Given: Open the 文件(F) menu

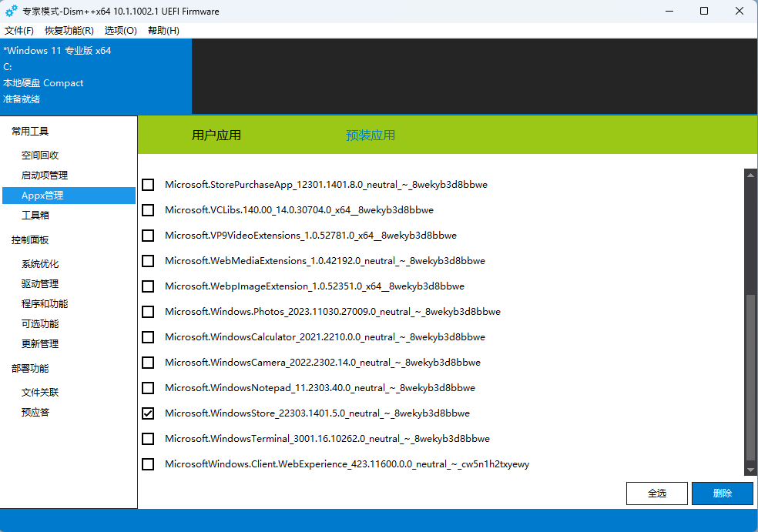Looking at the screenshot, I should tap(19, 31).
